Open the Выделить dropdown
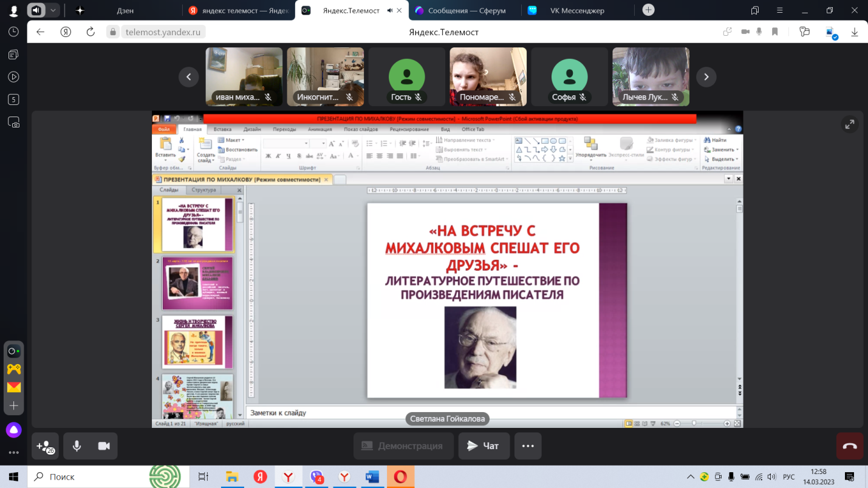 [721, 159]
